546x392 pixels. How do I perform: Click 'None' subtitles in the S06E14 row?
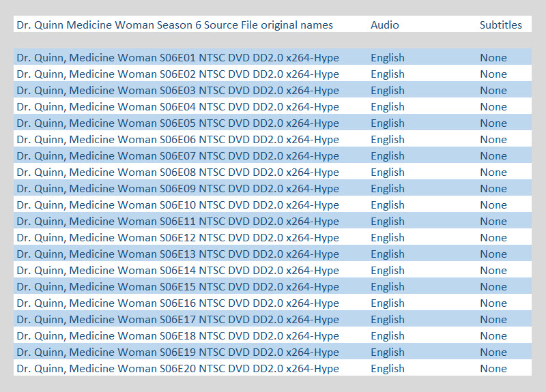pos(493,270)
